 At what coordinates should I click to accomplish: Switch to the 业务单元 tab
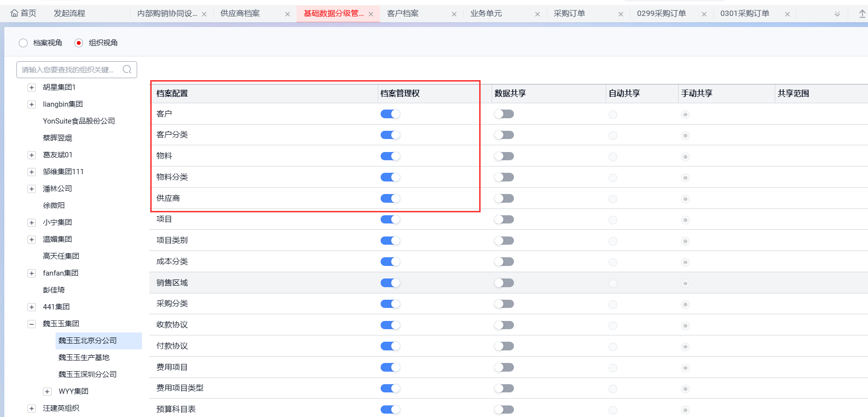[x=486, y=14]
